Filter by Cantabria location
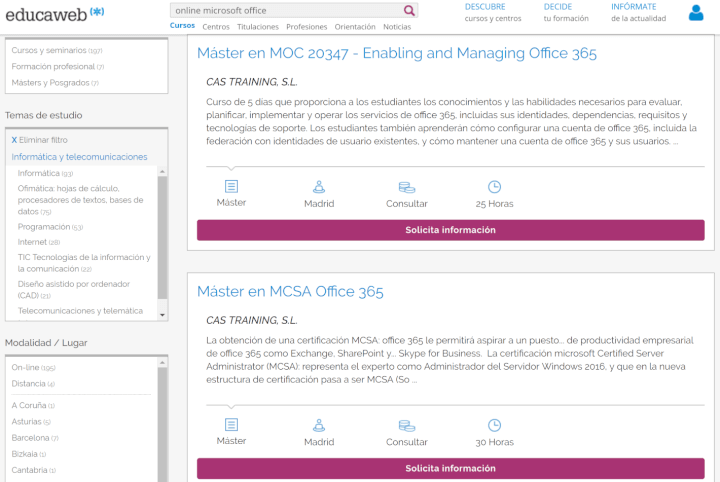This screenshot has height=482, width=720. point(33,470)
